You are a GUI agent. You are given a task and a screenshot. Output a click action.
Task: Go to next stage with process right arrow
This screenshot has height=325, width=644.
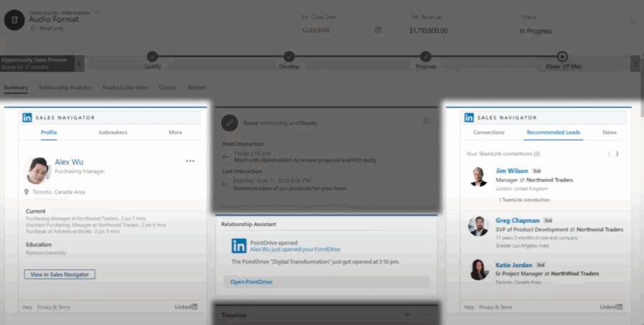[635, 64]
